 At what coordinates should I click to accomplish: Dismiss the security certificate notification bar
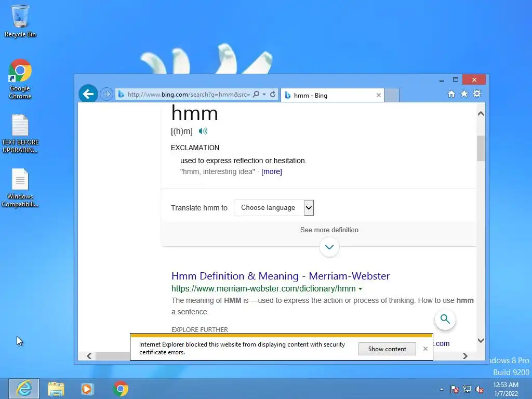(x=425, y=349)
